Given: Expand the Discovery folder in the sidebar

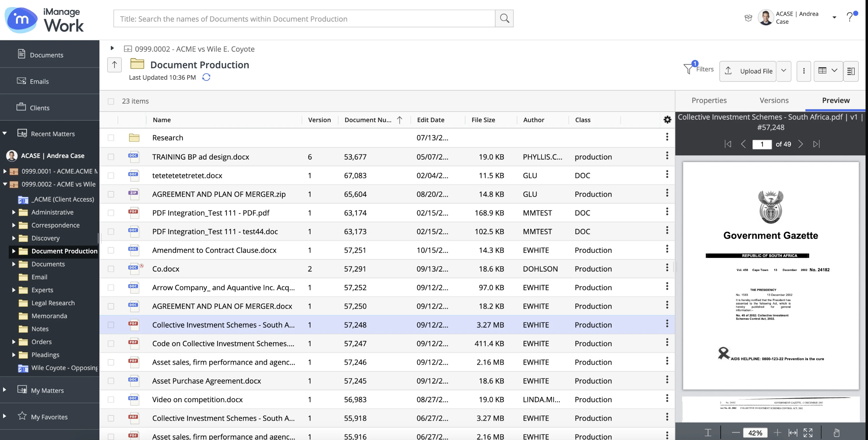Looking at the screenshot, I should click(14, 238).
